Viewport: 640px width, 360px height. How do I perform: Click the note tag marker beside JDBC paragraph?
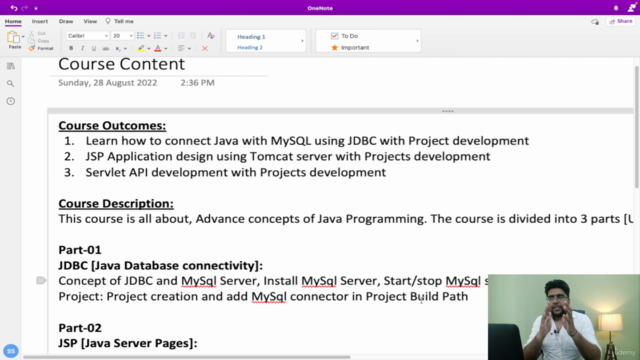tap(41, 280)
